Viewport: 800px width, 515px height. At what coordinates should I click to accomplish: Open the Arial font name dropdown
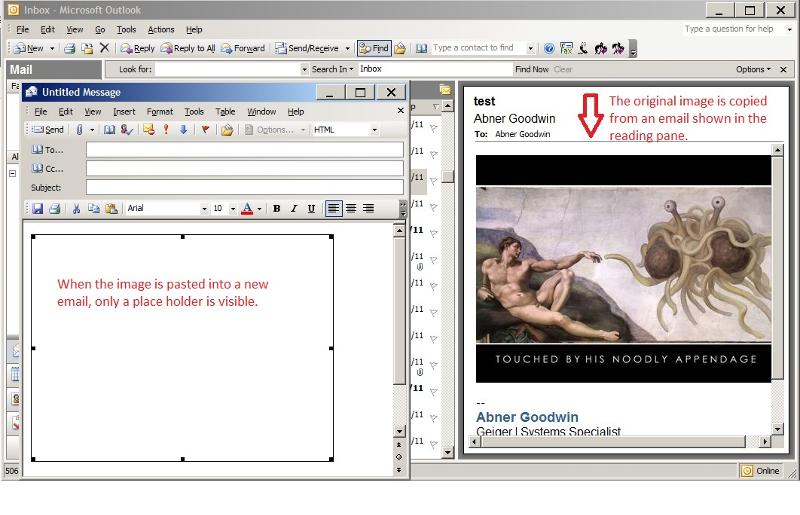click(204, 208)
